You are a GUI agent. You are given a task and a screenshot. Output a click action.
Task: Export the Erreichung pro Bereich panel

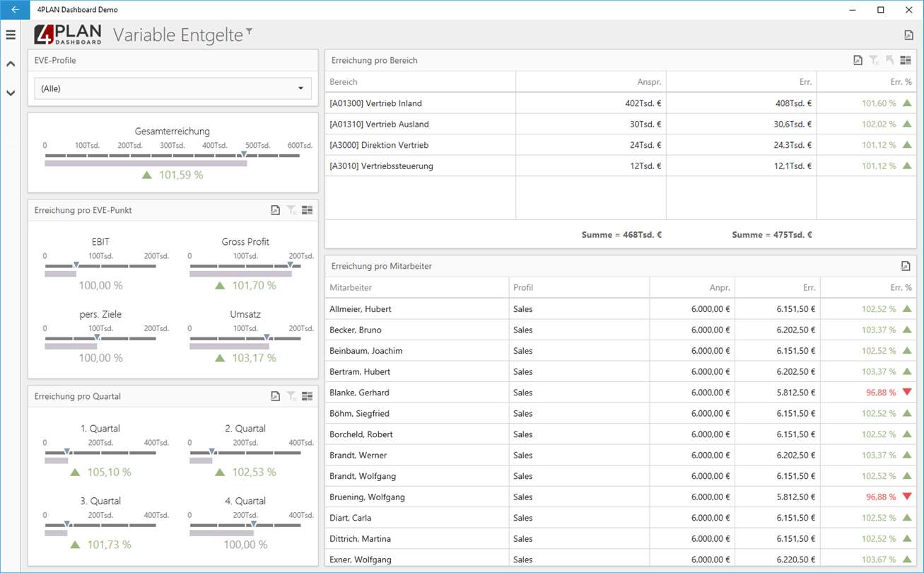pos(858,61)
